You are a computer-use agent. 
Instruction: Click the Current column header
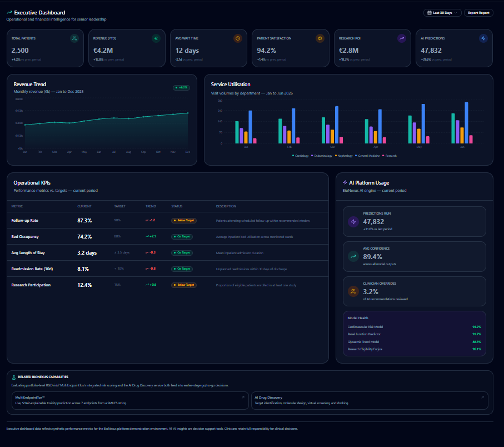pos(84,206)
